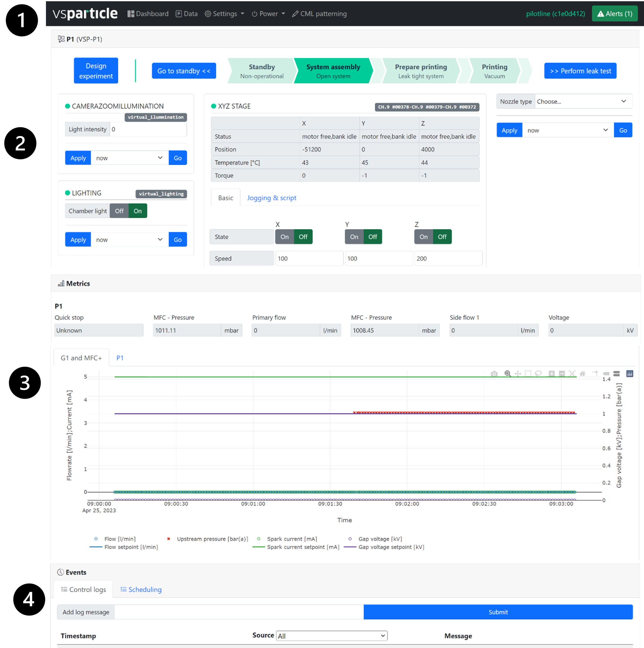Choose the lasso select plot tool
The width and height of the screenshot is (644, 648).
click(x=538, y=374)
